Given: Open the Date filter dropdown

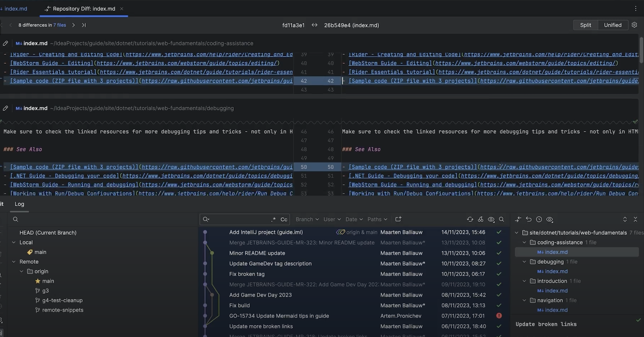Looking at the screenshot, I should (354, 219).
